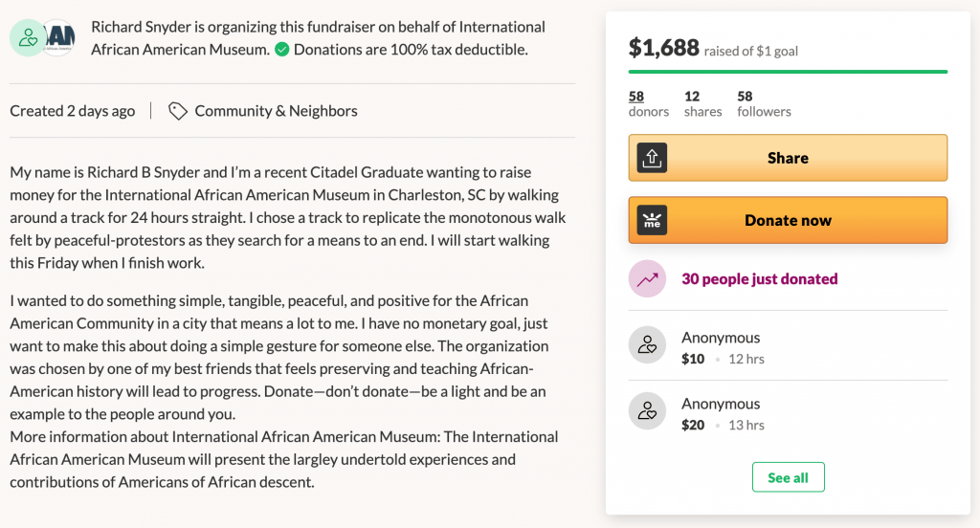Click the GoFundMe crown icon

pyautogui.click(x=652, y=220)
